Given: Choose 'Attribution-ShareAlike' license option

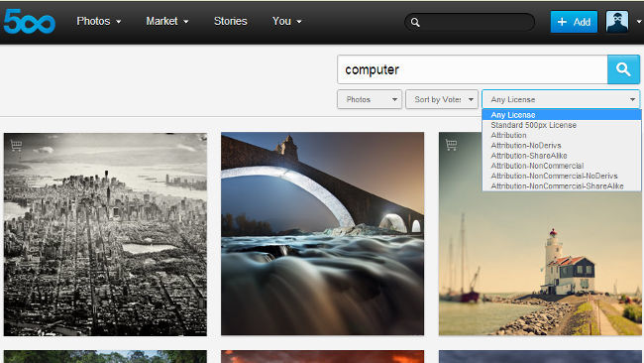Looking at the screenshot, I should pyautogui.click(x=562, y=156).
